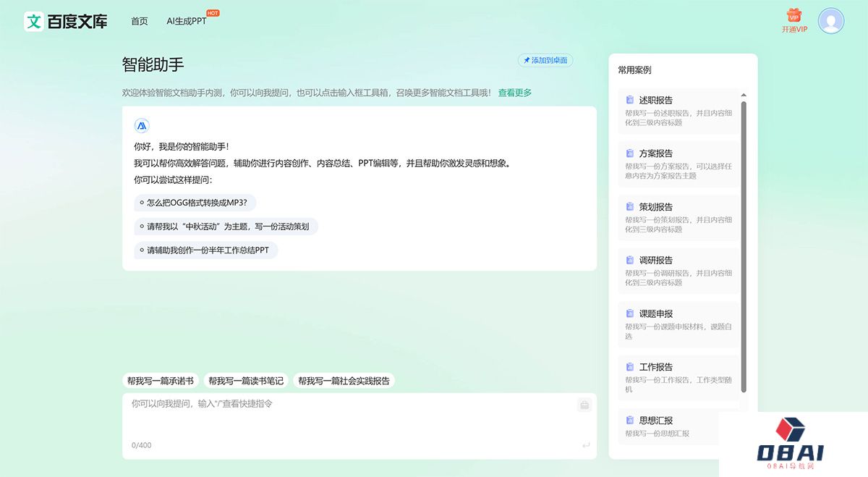
Task: Open the user avatar profile
Action: [x=831, y=21]
